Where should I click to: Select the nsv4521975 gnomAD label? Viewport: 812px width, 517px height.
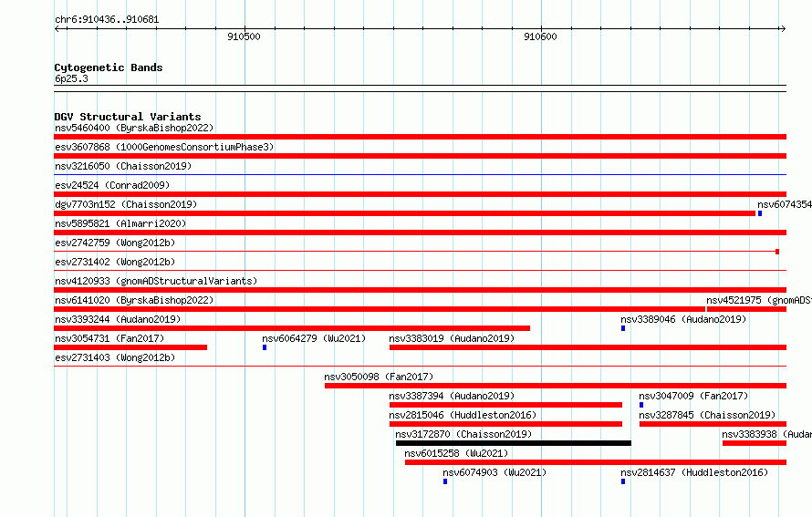coord(759,300)
